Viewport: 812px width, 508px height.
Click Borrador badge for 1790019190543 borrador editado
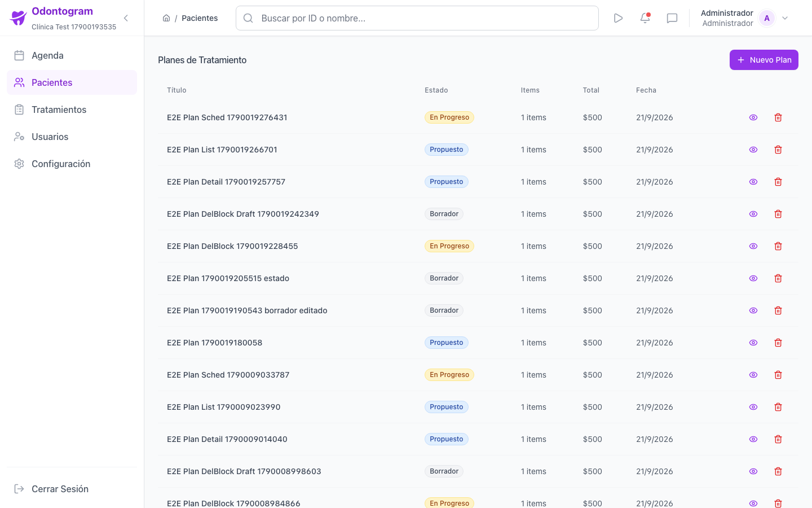444,310
